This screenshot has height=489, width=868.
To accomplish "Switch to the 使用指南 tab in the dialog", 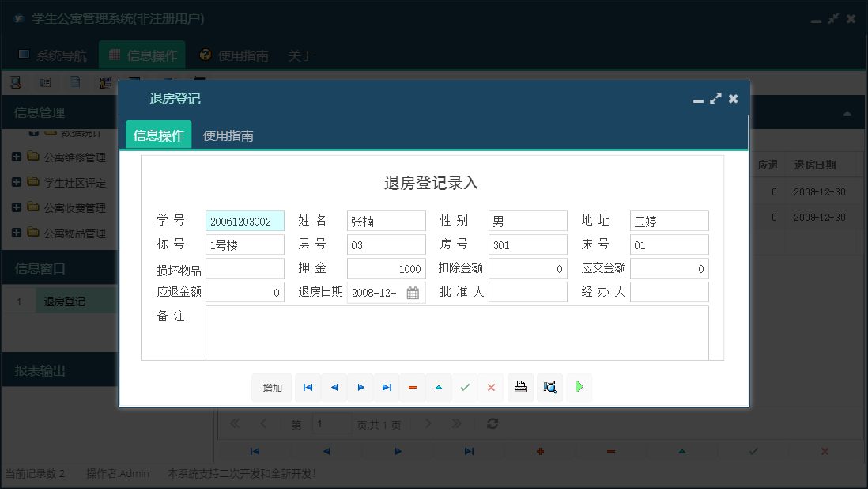I will 228,135.
